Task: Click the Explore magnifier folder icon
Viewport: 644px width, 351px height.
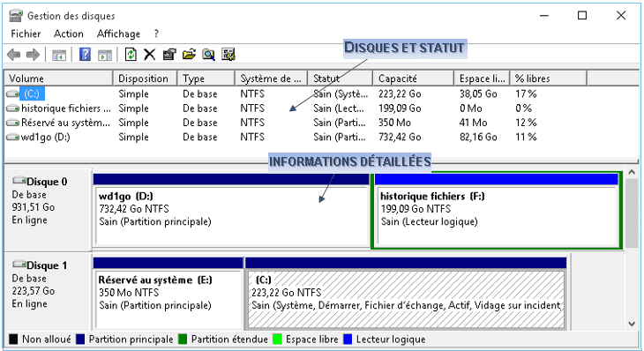Action: [x=208, y=54]
